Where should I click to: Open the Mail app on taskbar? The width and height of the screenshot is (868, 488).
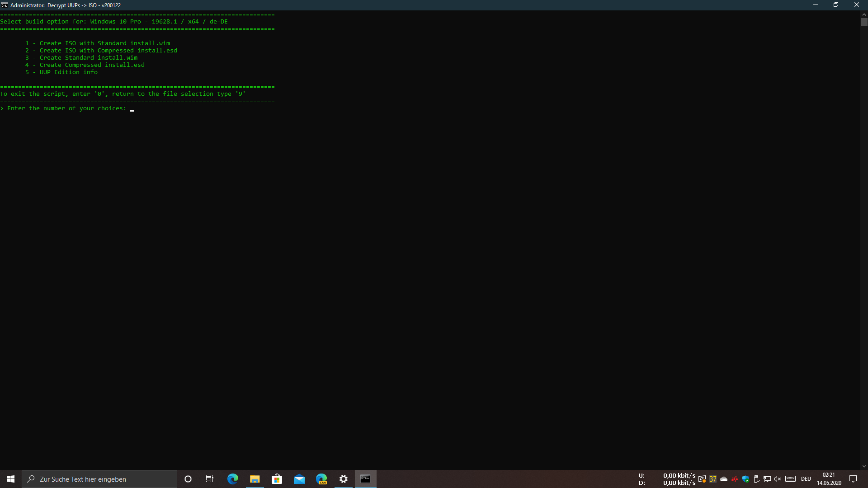click(x=299, y=479)
